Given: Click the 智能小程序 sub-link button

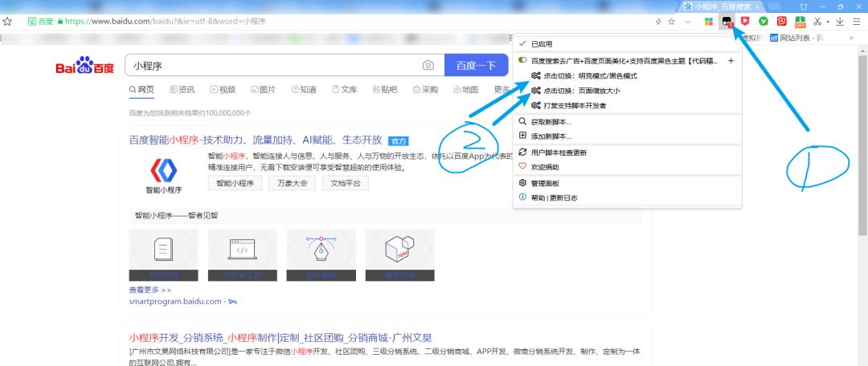Looking at the screenshot, I should (235, 183).
